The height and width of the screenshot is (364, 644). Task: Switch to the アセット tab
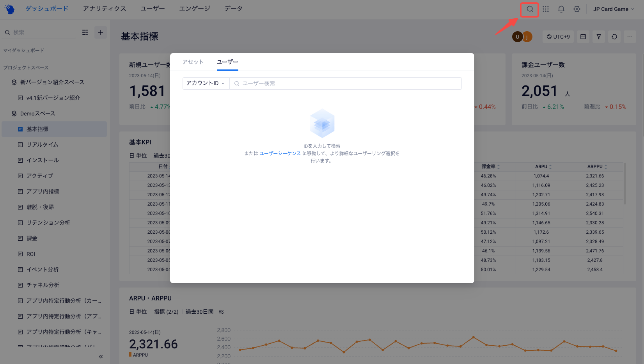(x=193, y=62)
